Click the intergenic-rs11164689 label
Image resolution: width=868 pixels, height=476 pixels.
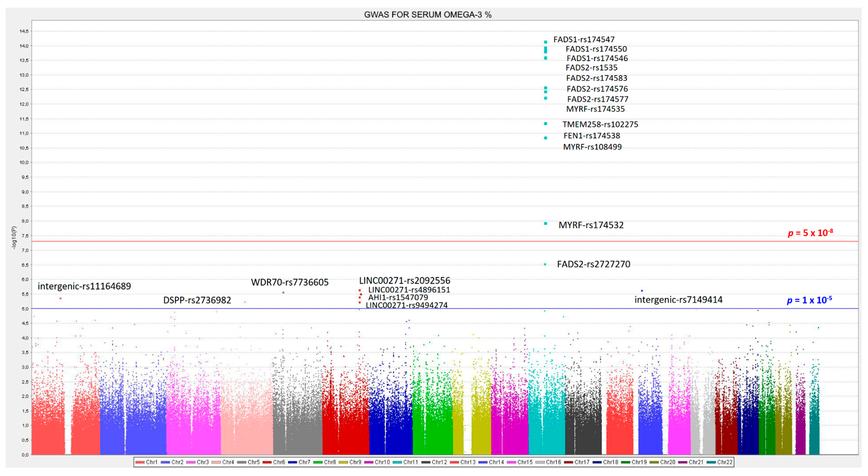tap(84, 286)
